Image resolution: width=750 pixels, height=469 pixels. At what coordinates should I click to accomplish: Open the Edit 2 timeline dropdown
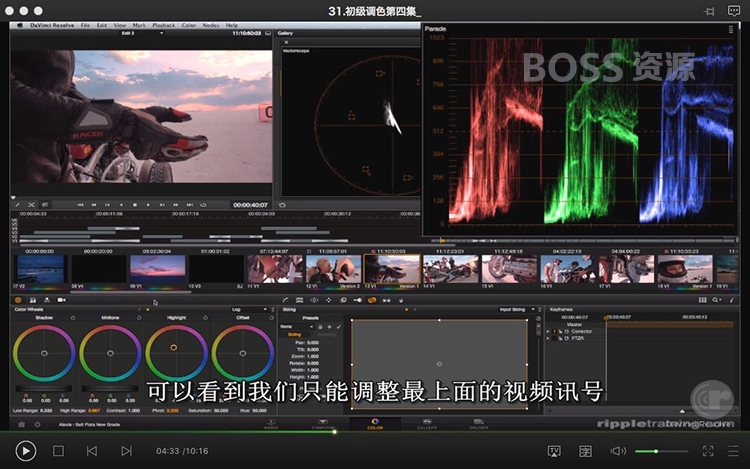pos(142,33)
